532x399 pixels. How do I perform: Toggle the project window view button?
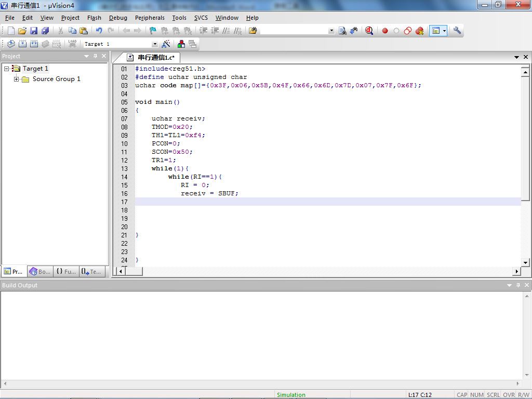[436, 31]
